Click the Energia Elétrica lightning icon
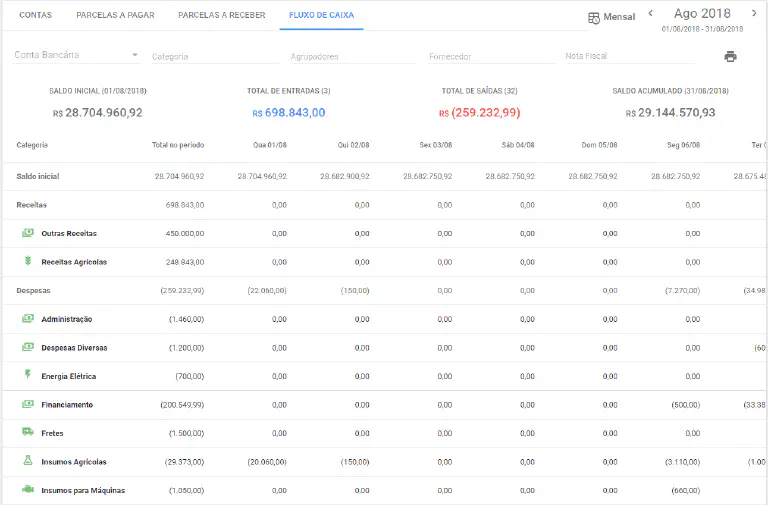This screenshot has height=505, width=768. [x=28, y=375]
